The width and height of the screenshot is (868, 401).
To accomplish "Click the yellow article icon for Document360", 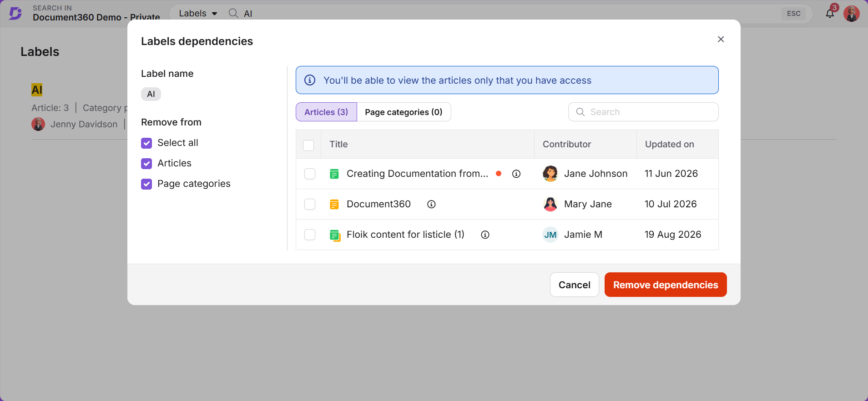I will (x=334, y=204).
